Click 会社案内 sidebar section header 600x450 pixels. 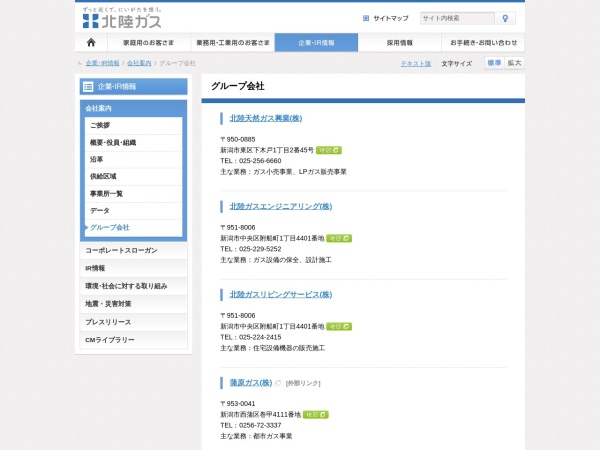(134, 108)
